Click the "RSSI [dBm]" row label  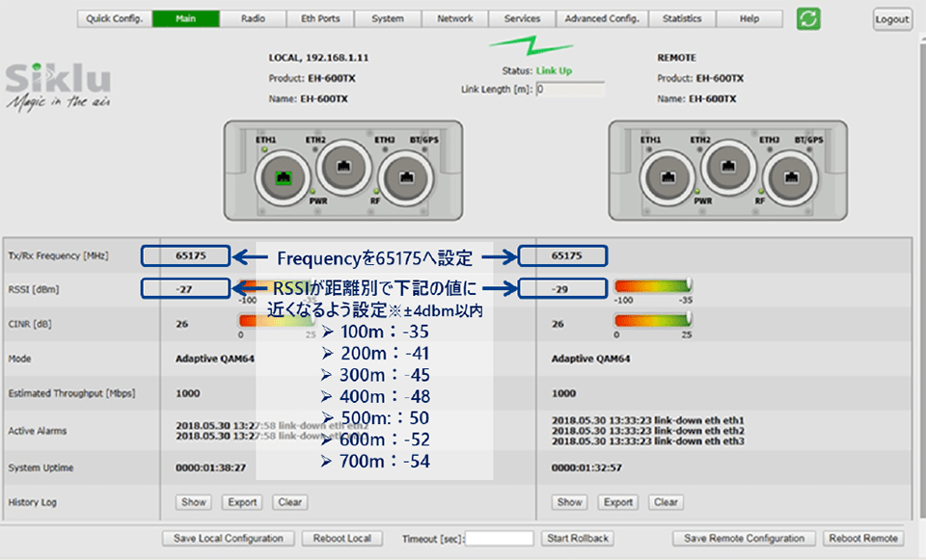pyautogui.click(x=33, y=289)
